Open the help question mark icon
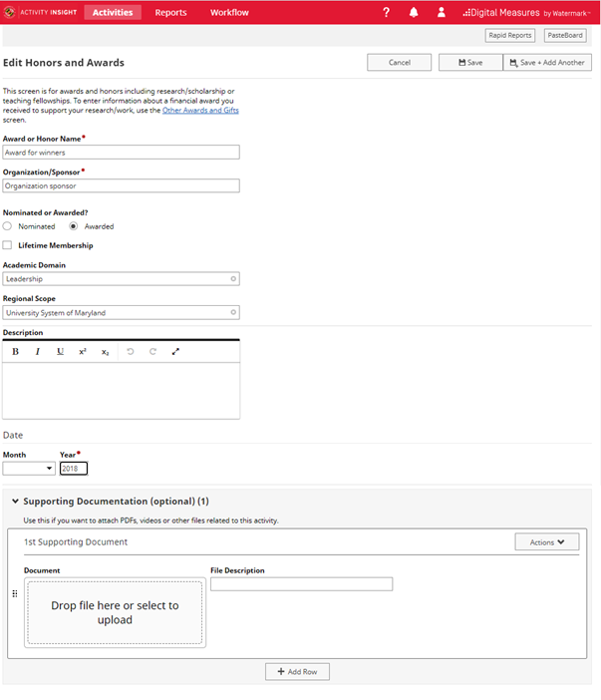Image resolution: width=601 pixels, height=700 pixels. 387,13
